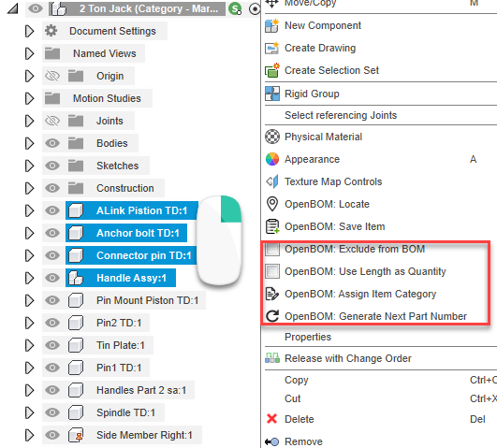The width and height of the screenshot is (497, 448).
Task: Click the Document Settings gear icon
Action: (51, 31)
